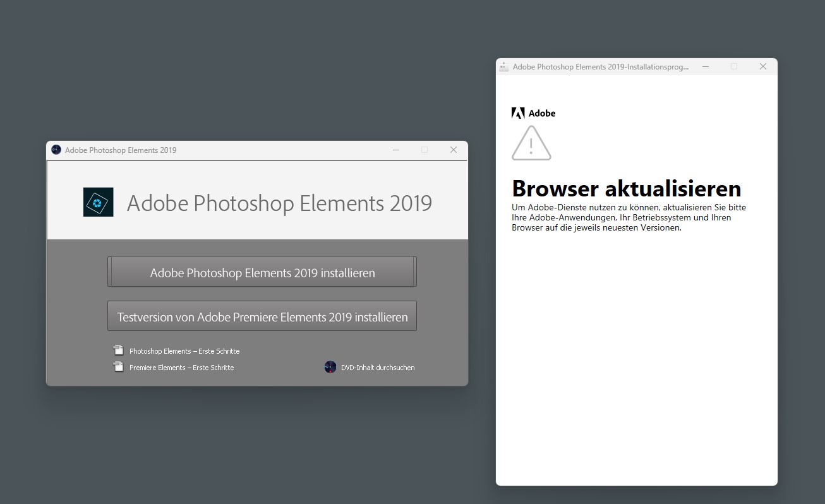Select the document icon beside Premiere Elements – Erste Schritte

pos(118,366)
